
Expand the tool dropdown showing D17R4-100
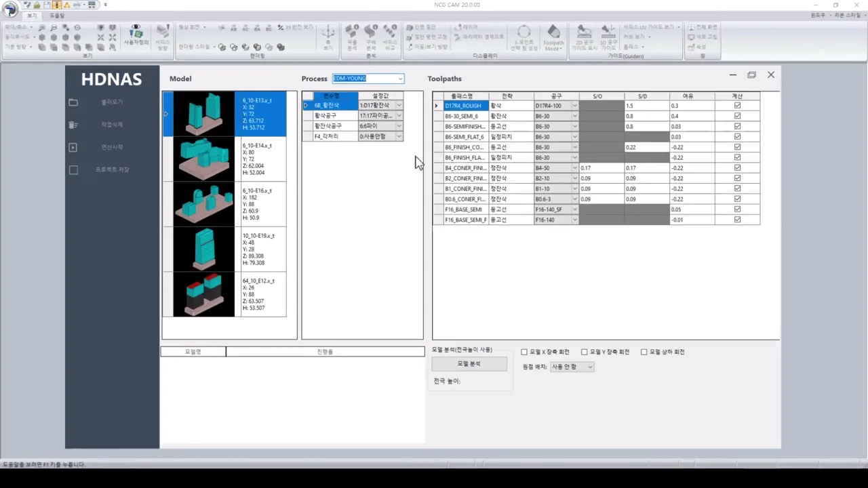(x=574, y=106)
